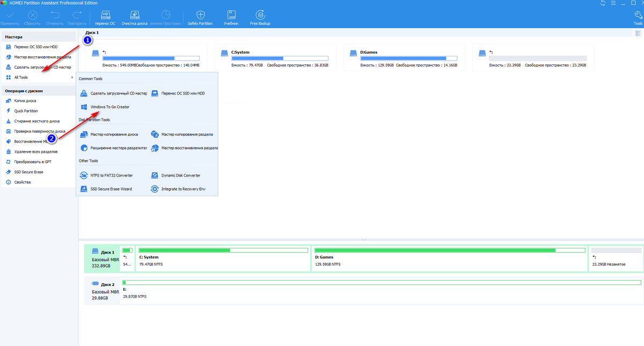Click the Common Tools heading
This screenshot has width=644, height=346.
point(91,79)
